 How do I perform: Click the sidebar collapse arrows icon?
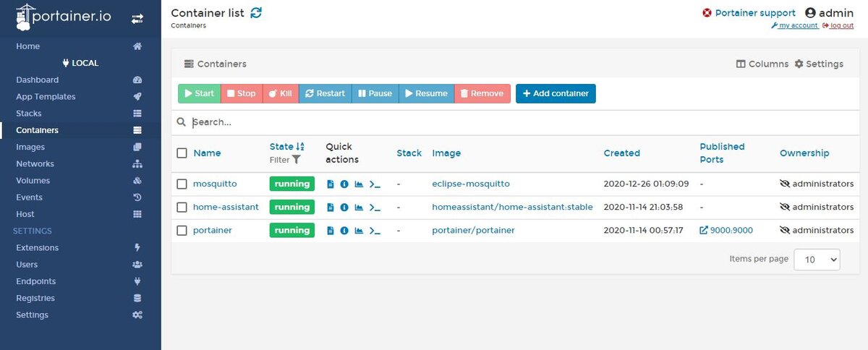[137, 19]
